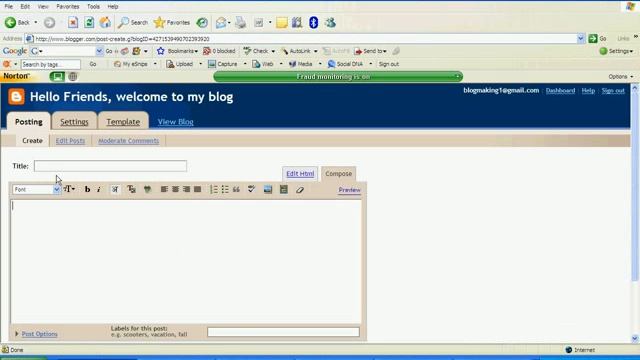Click the page vertical scrollbar
The width and height of the screenshot is (640, 360).
pyautogui.click(x=635, y=213)
